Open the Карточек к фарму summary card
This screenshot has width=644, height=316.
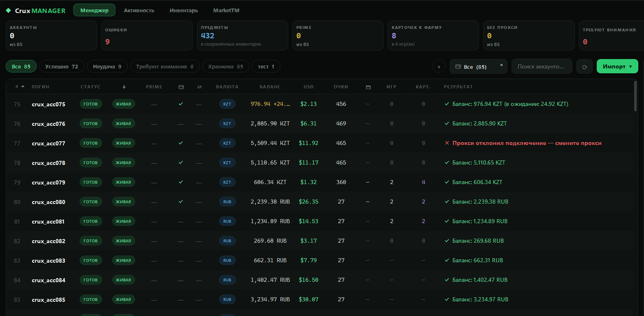point(433,35)
